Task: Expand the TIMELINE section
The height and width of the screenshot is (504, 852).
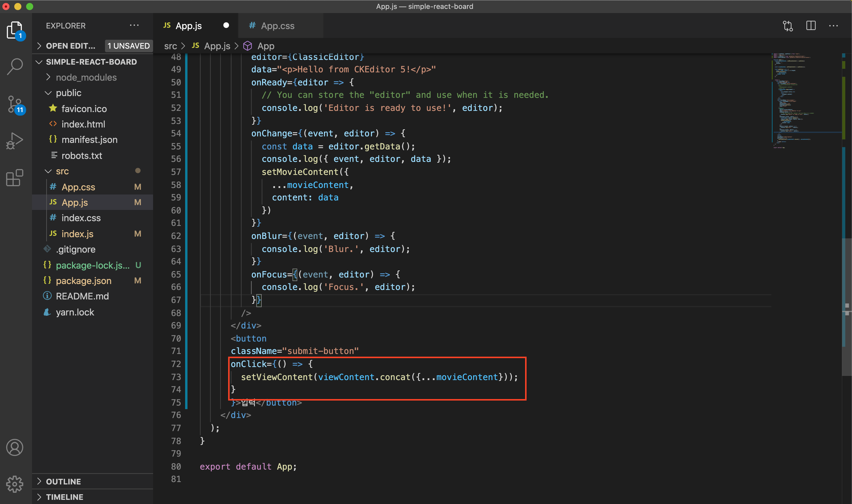Action: click(x=64, y=497)
